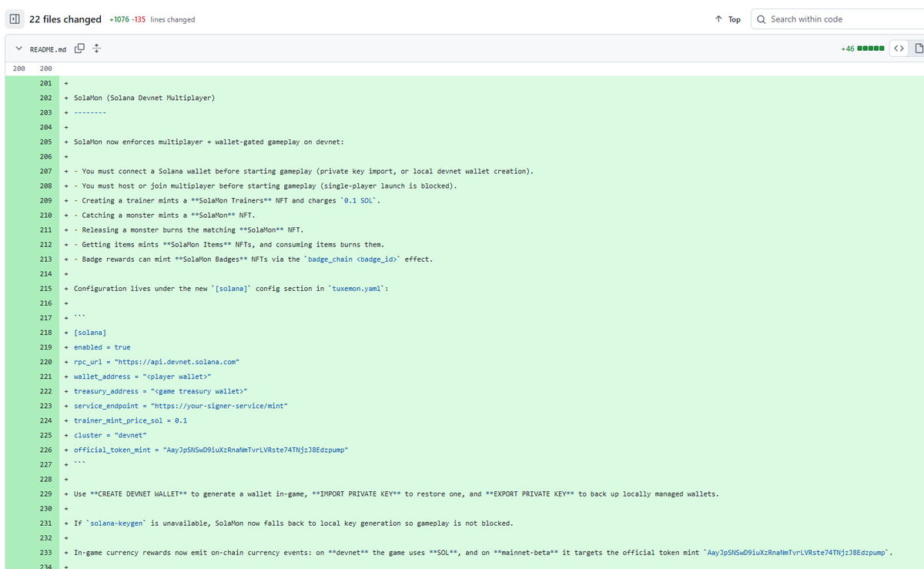Open the README.md file name link
This screenshot has width=924, height=569.
pos(48,49)
